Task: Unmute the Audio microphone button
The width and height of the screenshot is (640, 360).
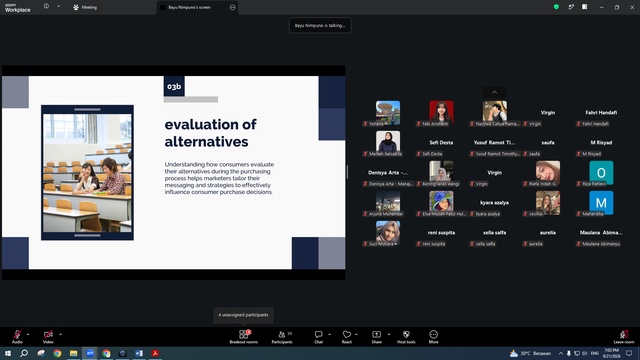Action: click(17, 336)
